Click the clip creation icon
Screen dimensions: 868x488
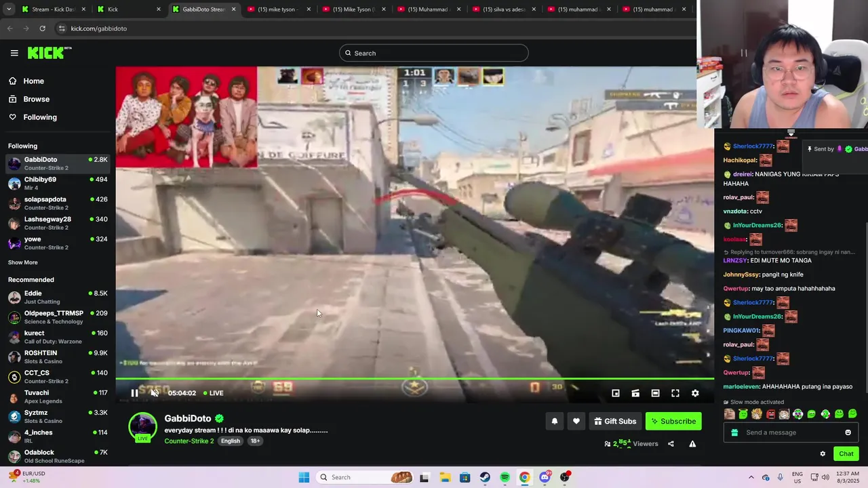pyautogui.click(x=635, y=393)
